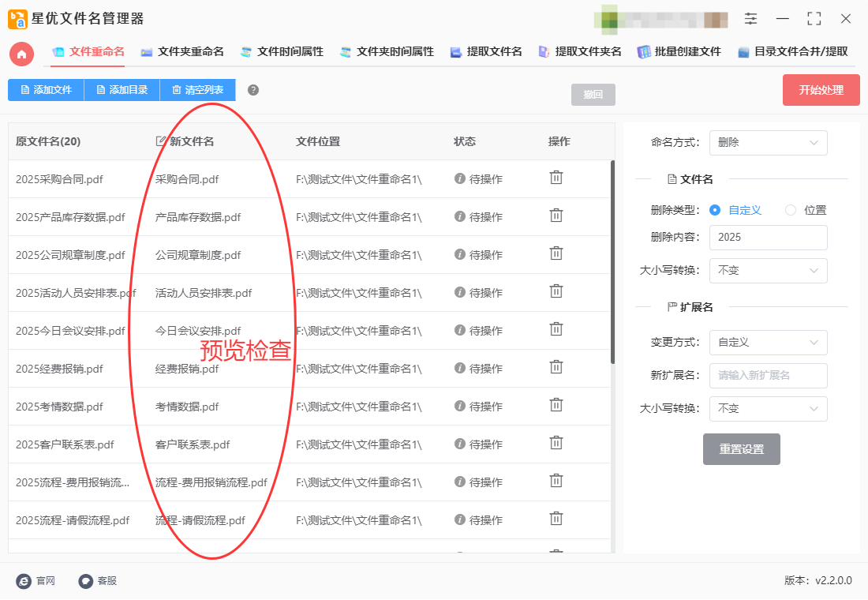Click the file path of the 流程-请假流程.pdf row
This screenshot has width=868, height=600.
click(x=359, y=520)
